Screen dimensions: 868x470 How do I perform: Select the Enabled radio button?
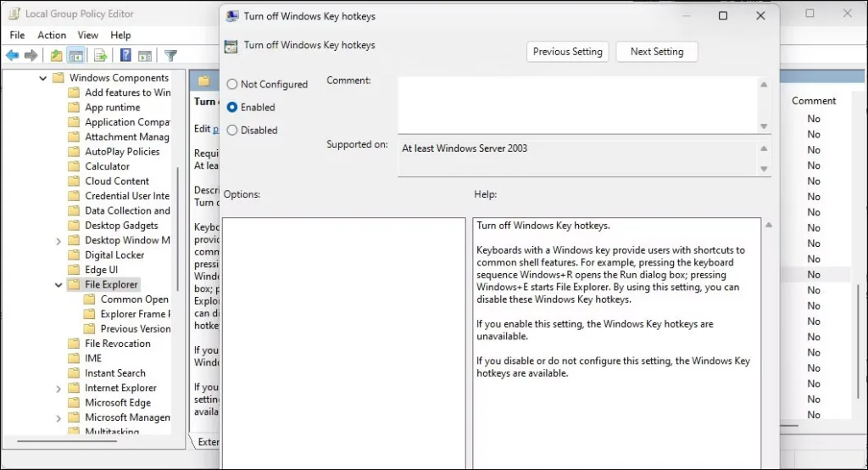click(x=232, y=107)
